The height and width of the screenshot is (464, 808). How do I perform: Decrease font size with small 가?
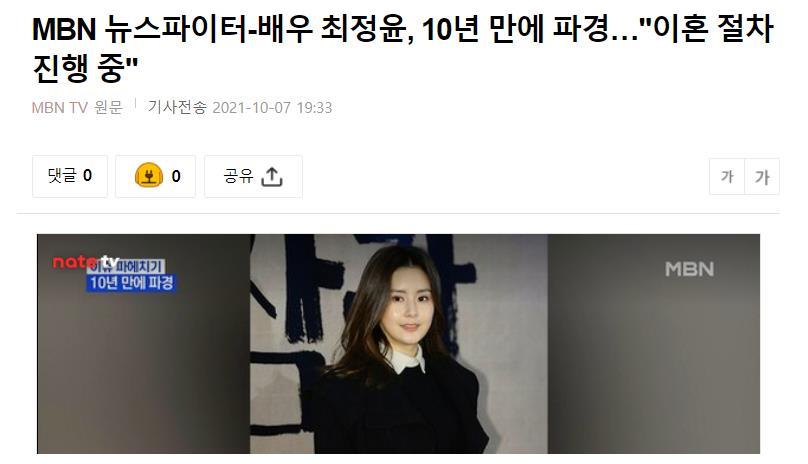(x=727, y=177)
